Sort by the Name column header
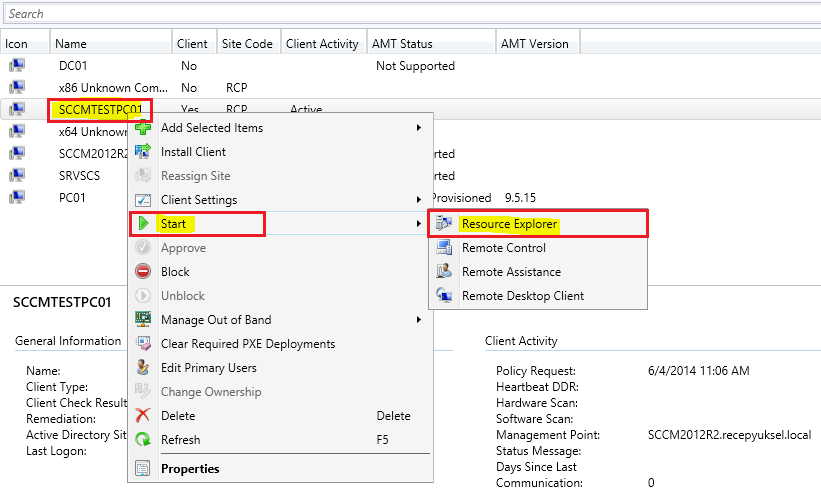The width and height of the screenshot is (821, 491). point(111,43)
